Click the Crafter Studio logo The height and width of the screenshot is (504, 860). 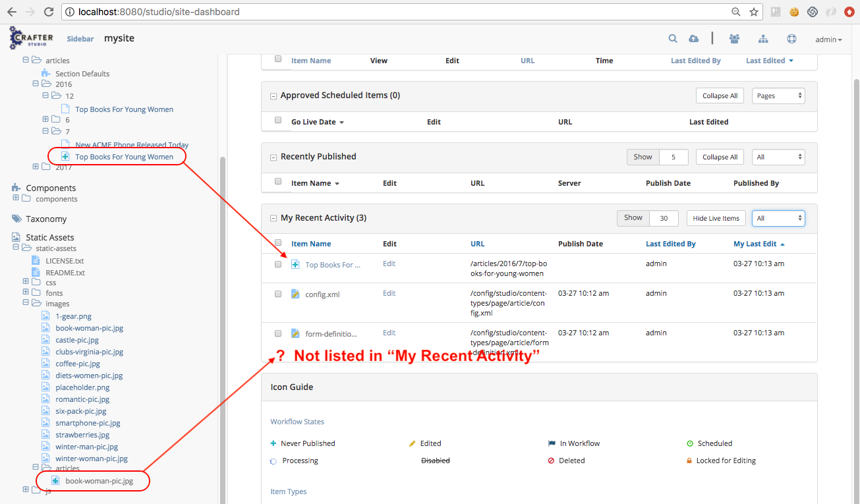tap(30, 38)
